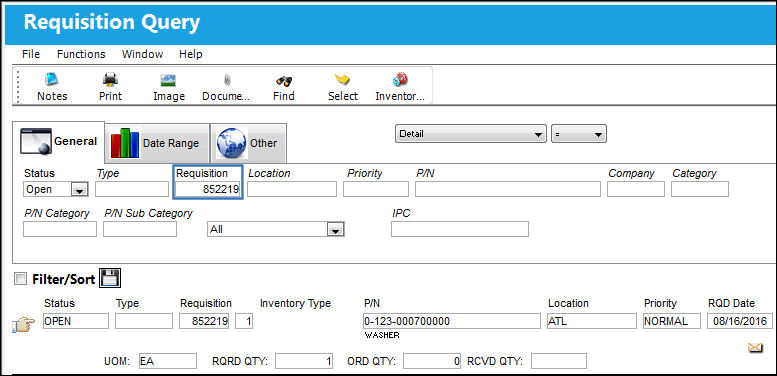
Task: Click the result Location field ATL
Action: pyautogui.click(x=592, y=321)
